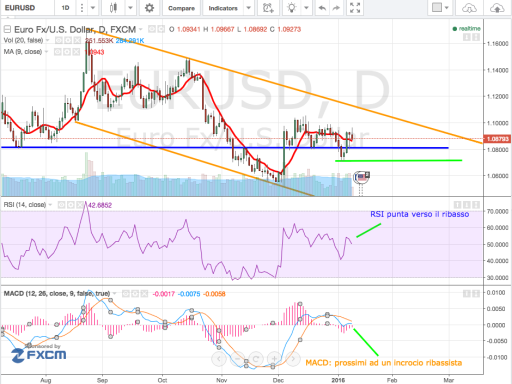This screenshot has height=384, width=512.
Task: Open the Indicators menu
Action: click(223, 8)
